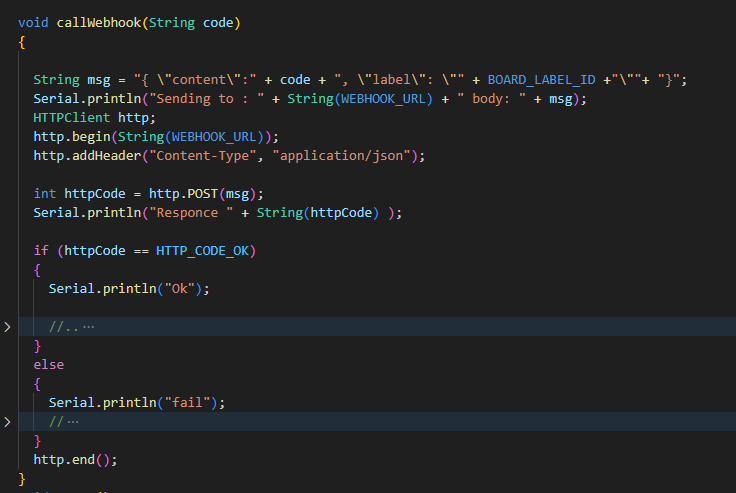The image size is (736, 493).
Task: Select the 'code' parameter in the function signature
Action: (218, 23)
